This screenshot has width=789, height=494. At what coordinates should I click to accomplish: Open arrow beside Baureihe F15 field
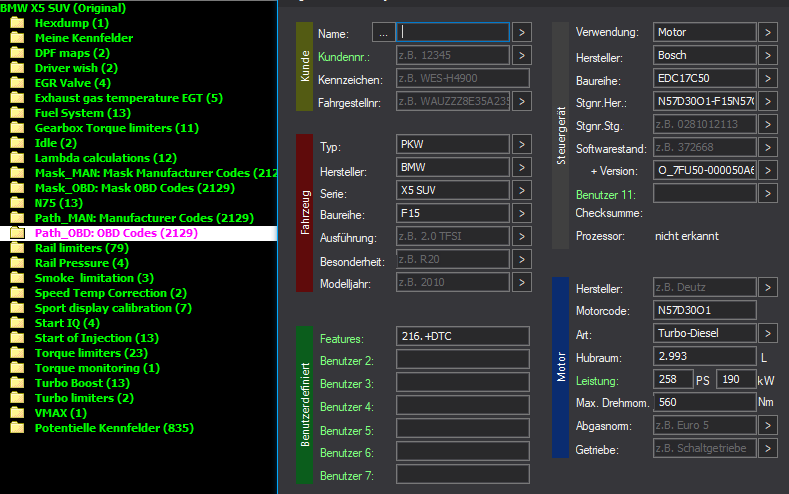click(522, 213)
